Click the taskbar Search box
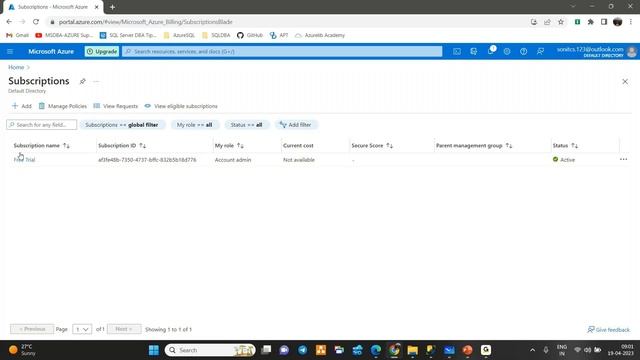Viewport: 640px width, 360px height. pyautogui.click(x=210, y=350)
